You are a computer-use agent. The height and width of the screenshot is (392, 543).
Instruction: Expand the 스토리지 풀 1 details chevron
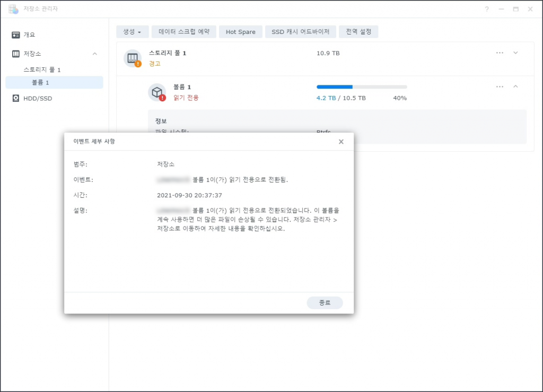[x=515, y=53]
